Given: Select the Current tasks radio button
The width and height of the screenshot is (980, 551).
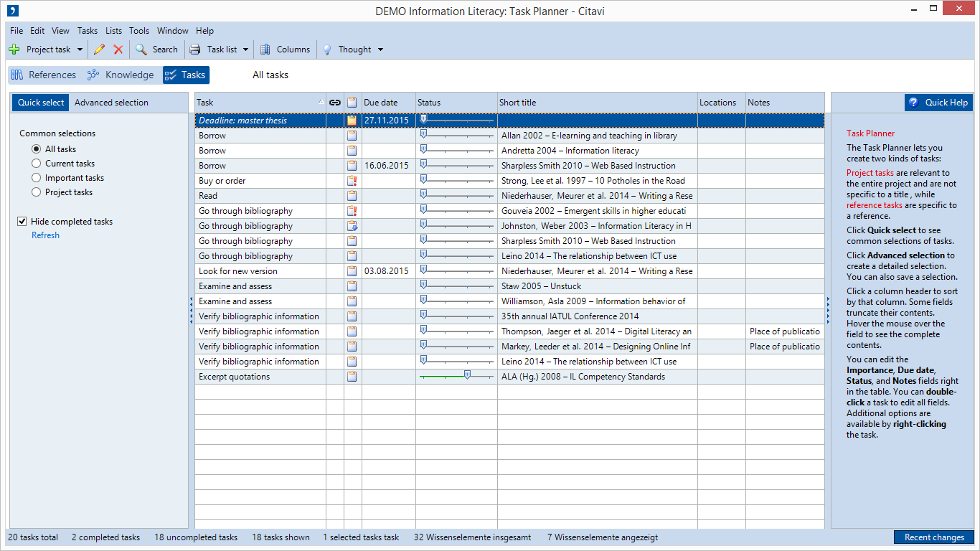Looking at the screenshot, I should [x=37, y=164].
